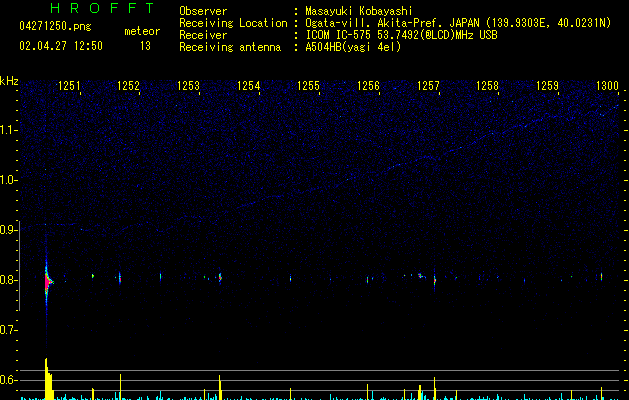Click the Receiving antenna label
The height and width of the screenshot is (400, 629).
point(230,47)
